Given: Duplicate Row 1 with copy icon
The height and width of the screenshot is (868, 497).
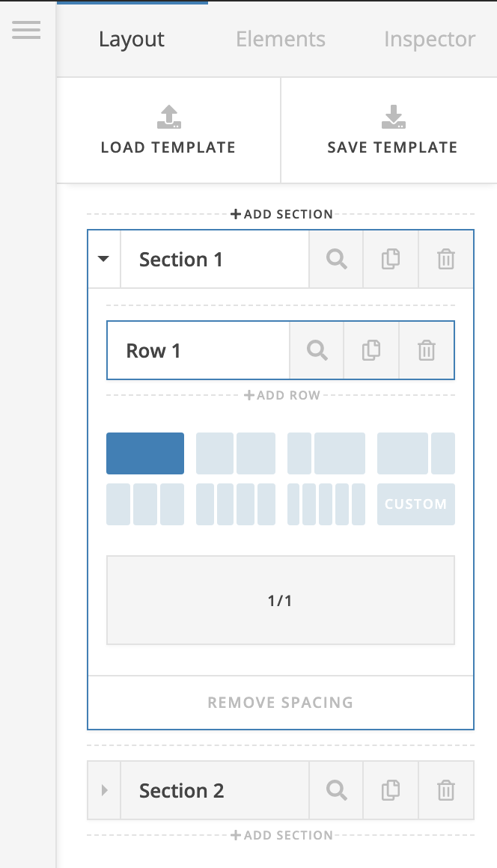Looking at the screenshot, I should click(371, 350).
